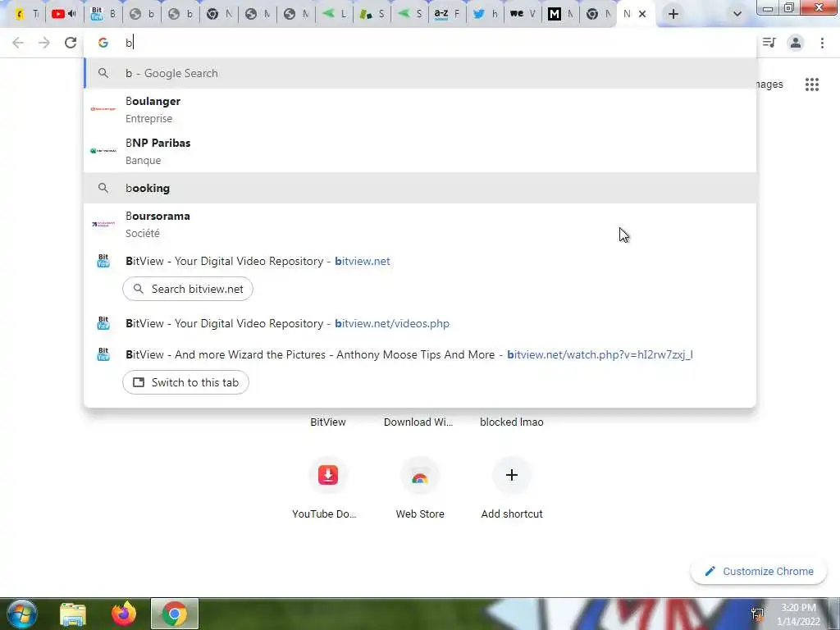
Task: Choose the BNP Paribas Banque suggestion
Action: click(421, 151)
